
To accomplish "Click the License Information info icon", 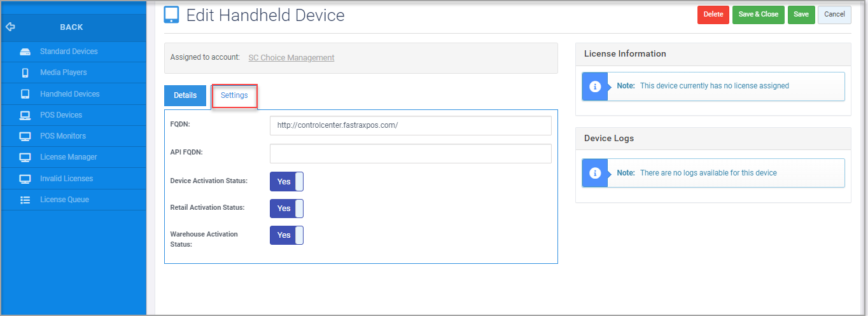I will point(595,86).
